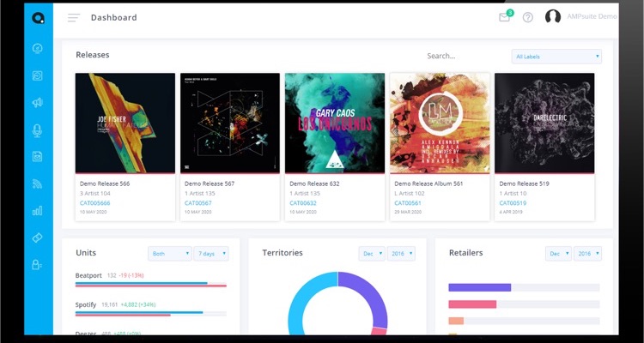Image resolution: width=644 pixels, height=343 pixels.
Task: Open the envelope-page icon in sidebar
Action: 38,156
